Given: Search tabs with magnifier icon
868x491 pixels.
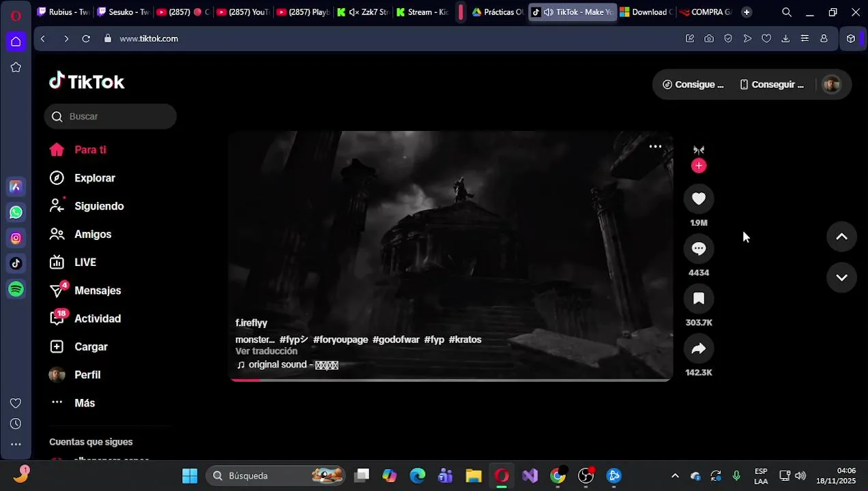Looking at the screenshot, I should point(787,12).
